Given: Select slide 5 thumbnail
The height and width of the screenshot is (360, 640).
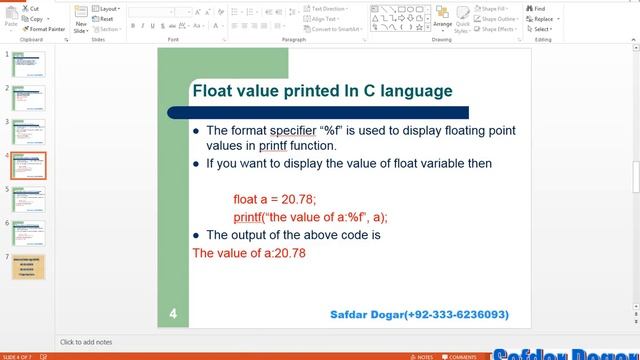Looking at the screenshot, I should (x=29, y=200).
